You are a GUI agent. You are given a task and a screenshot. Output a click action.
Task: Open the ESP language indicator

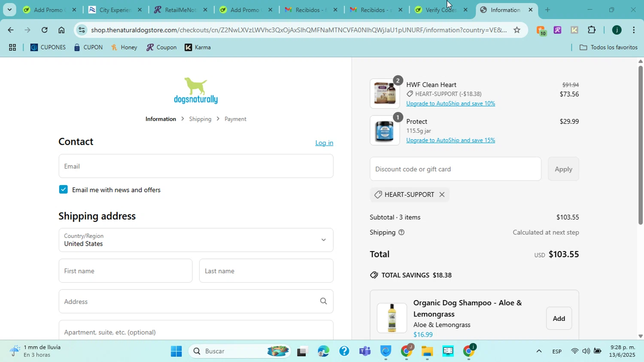pyautogui.click(x=557, y=351)
